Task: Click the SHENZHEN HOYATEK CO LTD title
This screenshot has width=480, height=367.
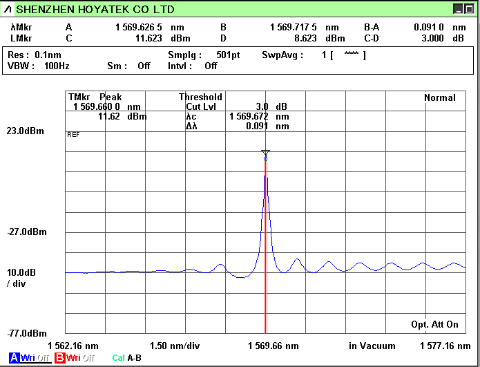Action: (x=95, y=9)
